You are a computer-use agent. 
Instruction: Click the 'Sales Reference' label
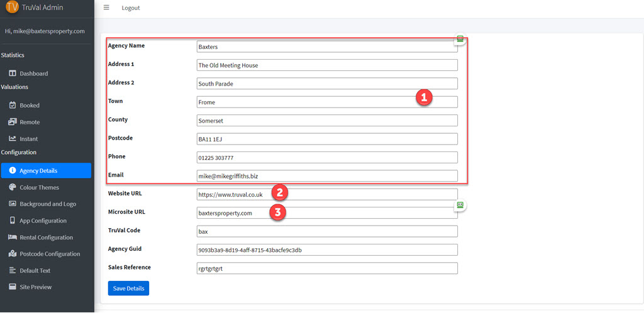point(130,267)
